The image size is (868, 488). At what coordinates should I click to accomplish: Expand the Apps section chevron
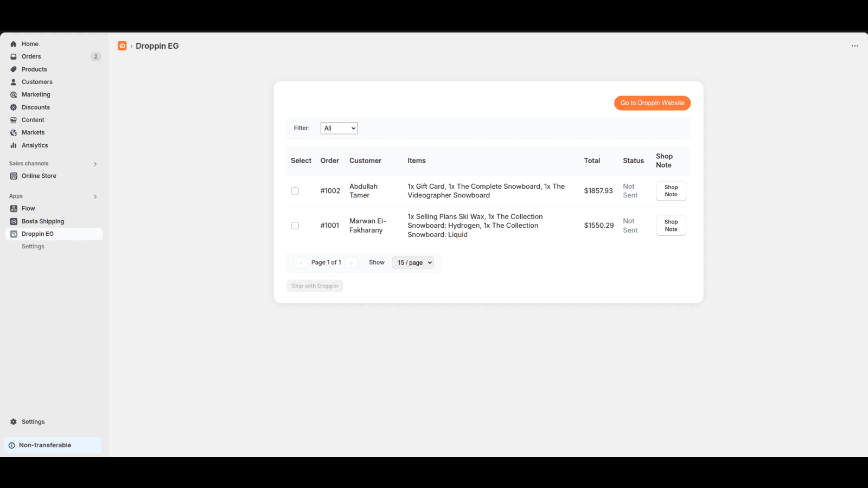[x=95, y=196]
